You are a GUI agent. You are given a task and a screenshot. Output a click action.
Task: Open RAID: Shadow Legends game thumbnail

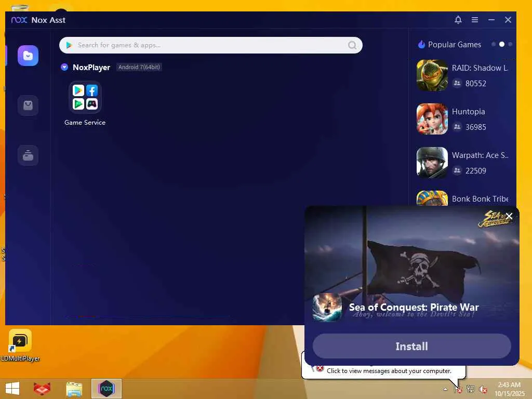pos(432,75)
